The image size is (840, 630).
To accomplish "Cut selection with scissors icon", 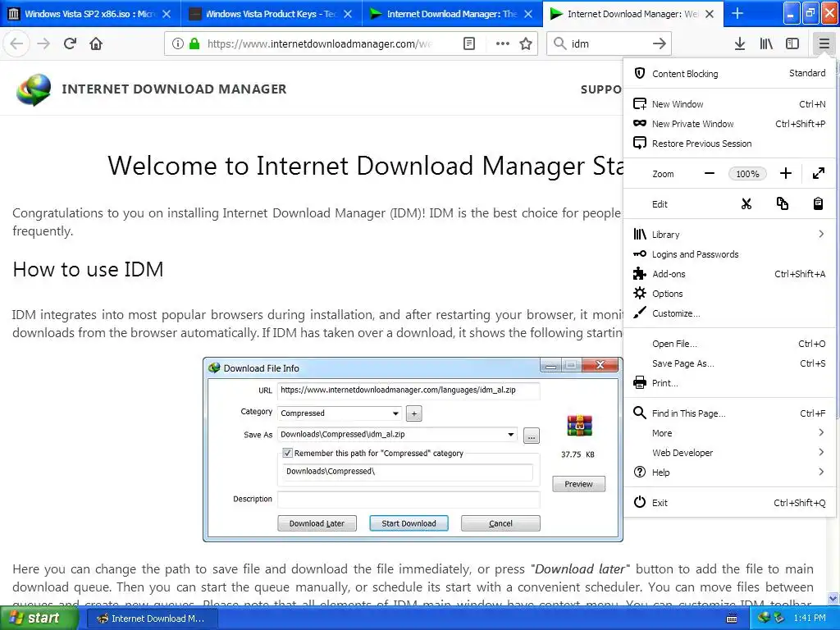I will [x=746, y=204].
